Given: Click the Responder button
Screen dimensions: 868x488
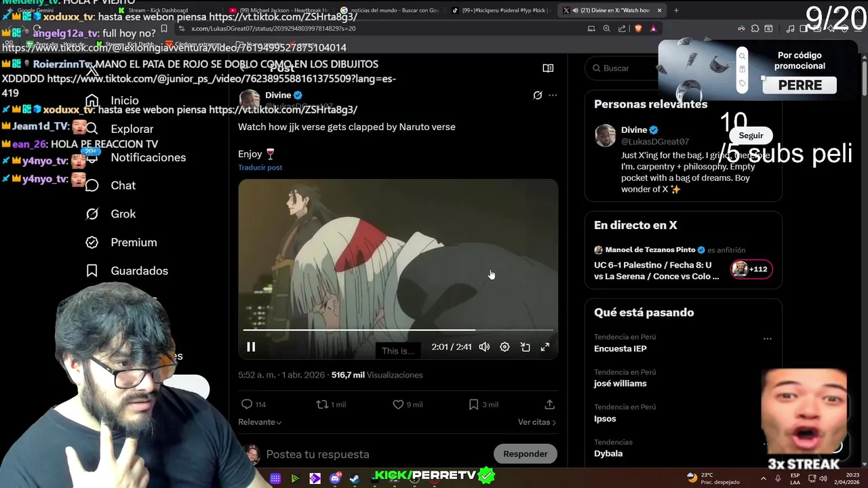Looking at the screenshot, I should point(526,454).
